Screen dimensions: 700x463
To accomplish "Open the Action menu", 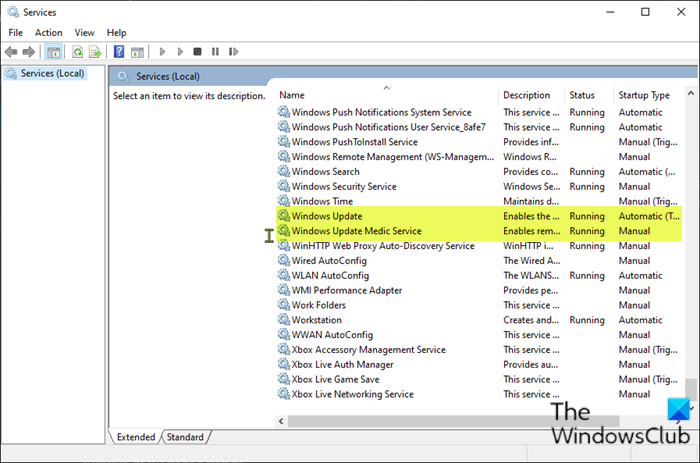I will click(49, 33).
